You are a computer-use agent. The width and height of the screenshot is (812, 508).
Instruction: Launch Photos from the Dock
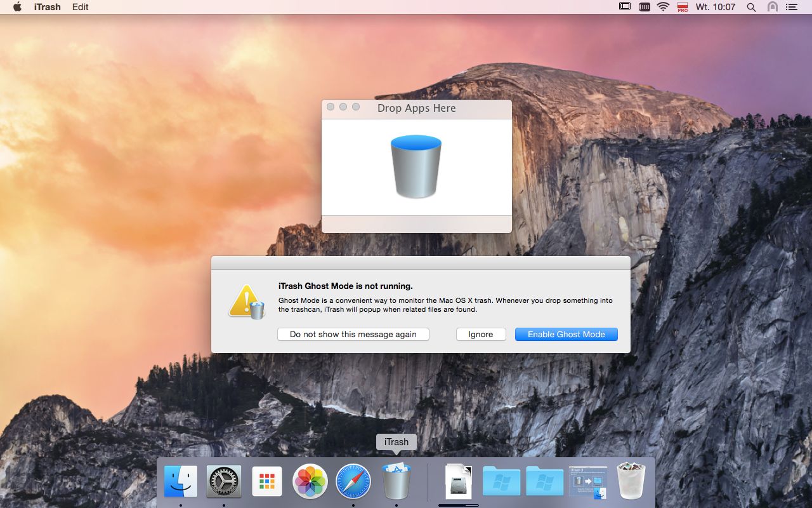coord(310,481)
